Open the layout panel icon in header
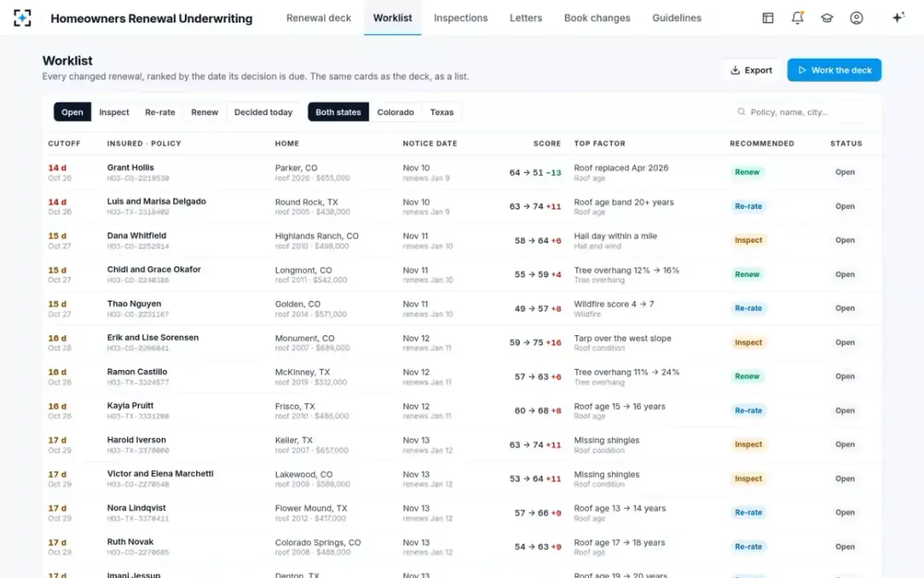Screen dimensions: 924x578 768,18
